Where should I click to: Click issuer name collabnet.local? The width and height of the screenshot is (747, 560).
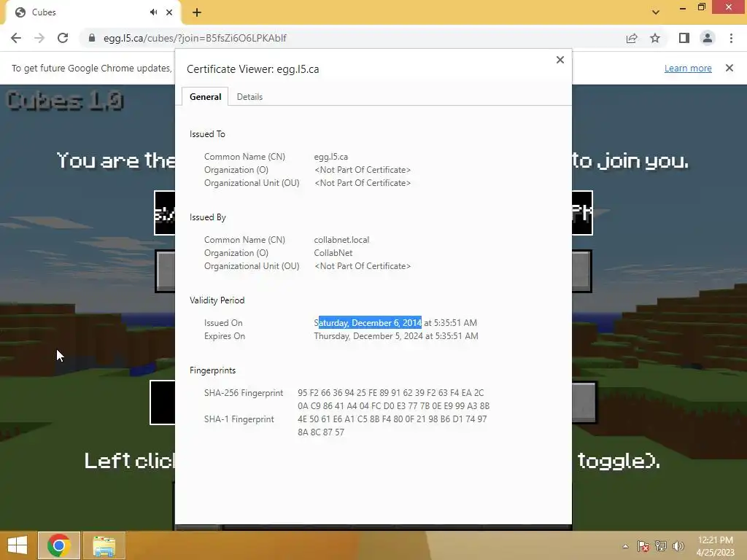[x=341, y=239]
